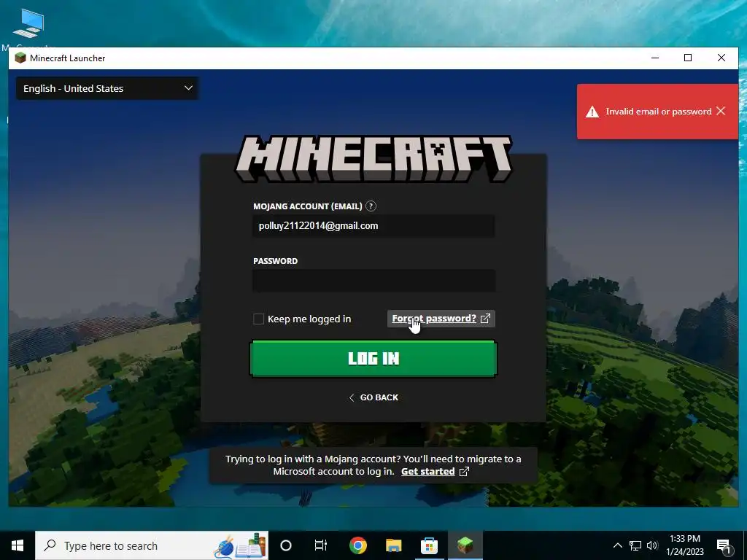Click the Type here to search box
This screenshot has height=560, width=747.
pyautogui.click(x=152, y=545)
